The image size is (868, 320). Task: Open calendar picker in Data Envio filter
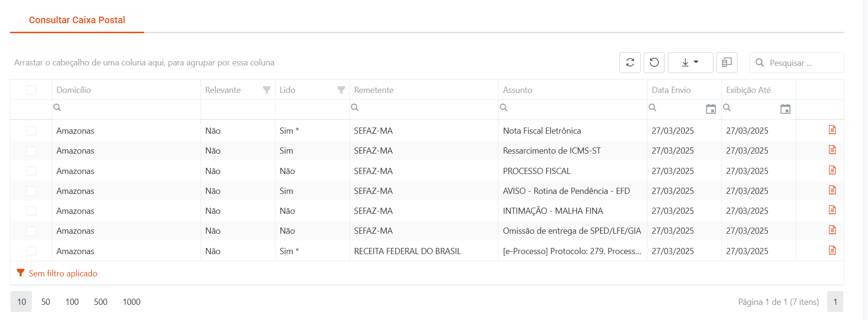pos(711,109)
